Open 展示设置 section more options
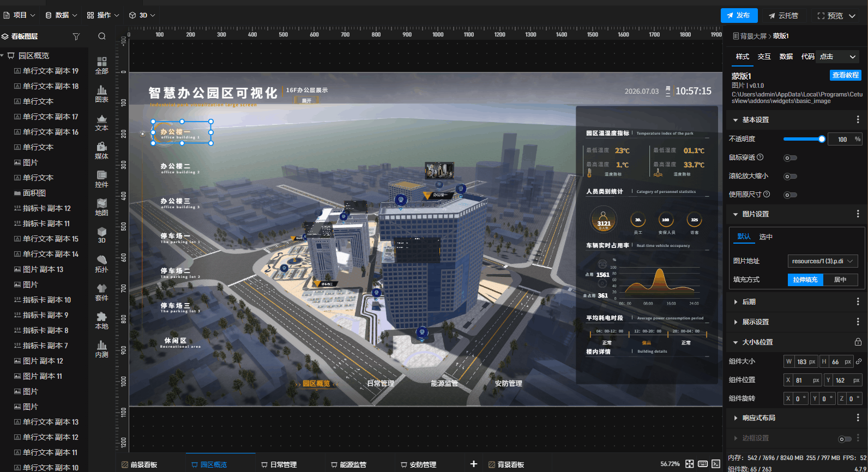The image size is (868, 472). [858, 322]
